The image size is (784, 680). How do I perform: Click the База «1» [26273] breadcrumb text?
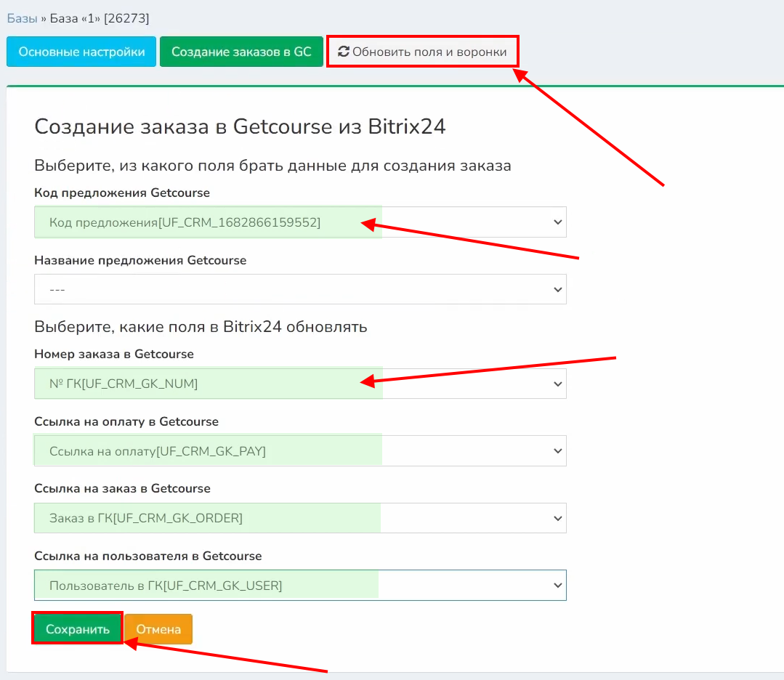[100, 18]
